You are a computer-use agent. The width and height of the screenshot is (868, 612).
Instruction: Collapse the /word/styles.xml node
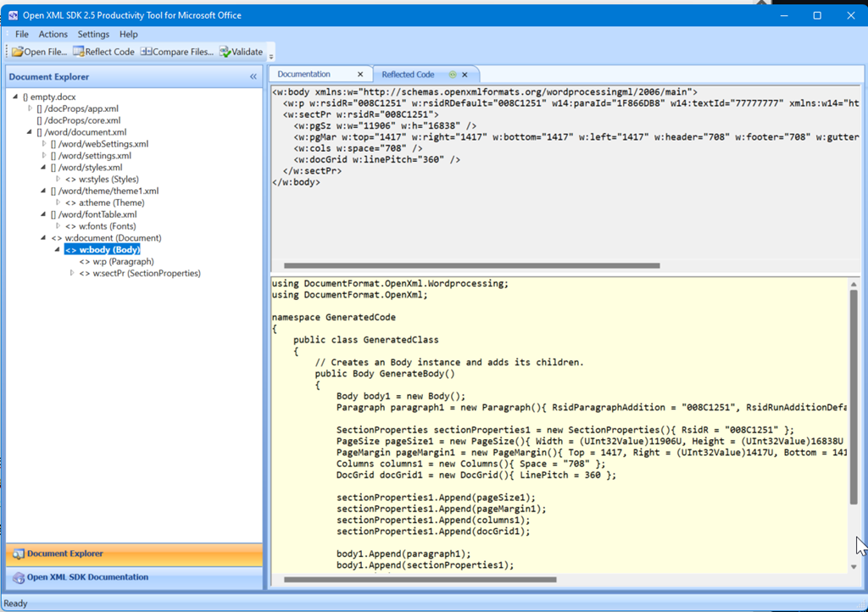44,168
